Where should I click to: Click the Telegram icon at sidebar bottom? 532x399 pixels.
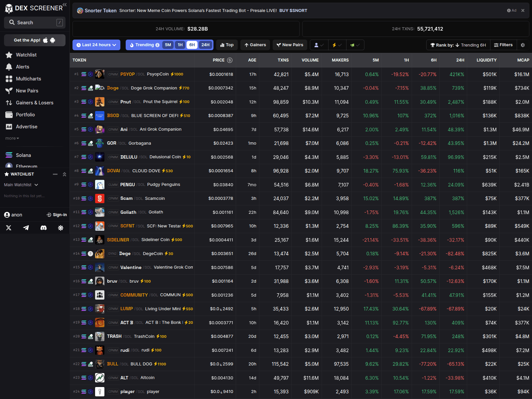coord(26,228)
